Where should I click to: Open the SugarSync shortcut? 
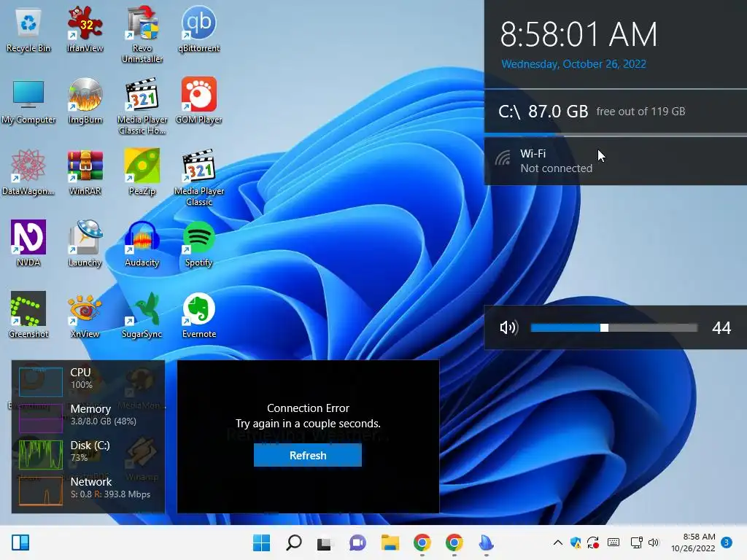142,315
